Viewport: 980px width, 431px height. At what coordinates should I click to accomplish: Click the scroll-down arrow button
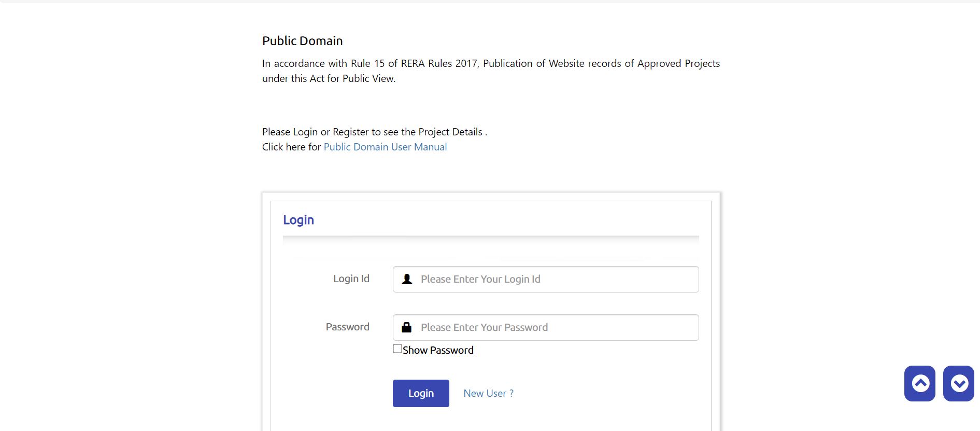click(958, 383)
